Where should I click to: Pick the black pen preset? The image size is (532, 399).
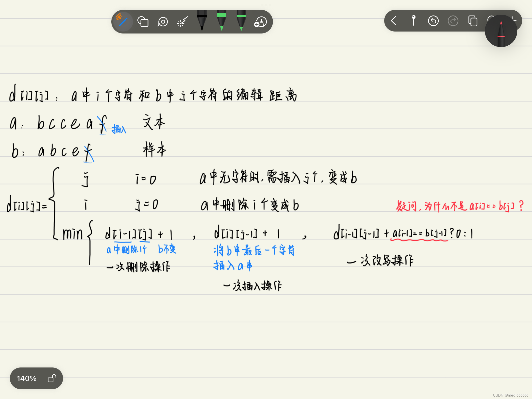point(202,20)
